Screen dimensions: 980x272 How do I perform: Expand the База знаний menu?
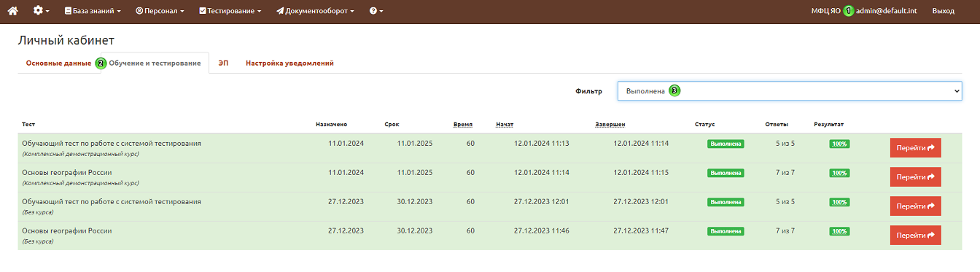pyautogui.click(x=93, y=11)
